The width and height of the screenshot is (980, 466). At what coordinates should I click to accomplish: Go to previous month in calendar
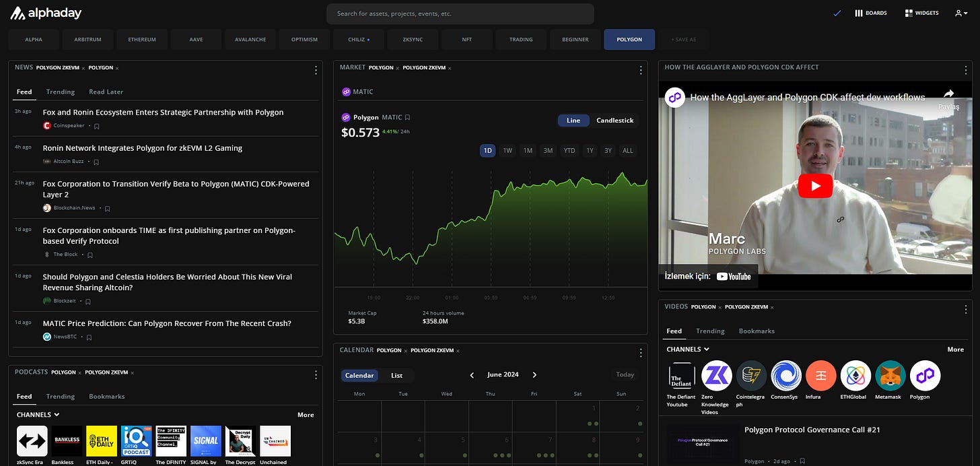click(x=472, y=375)
